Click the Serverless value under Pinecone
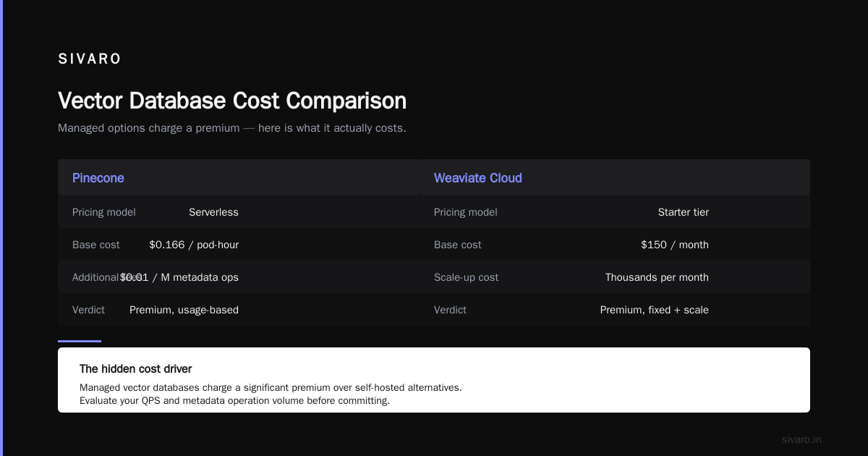The width and height of the screenshot is (868, 456). point(213,212)
